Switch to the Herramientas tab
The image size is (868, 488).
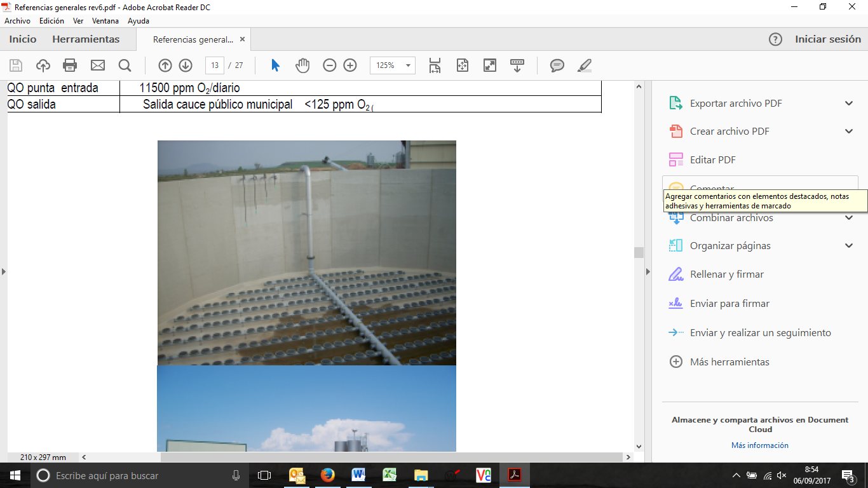pos(86,39)
